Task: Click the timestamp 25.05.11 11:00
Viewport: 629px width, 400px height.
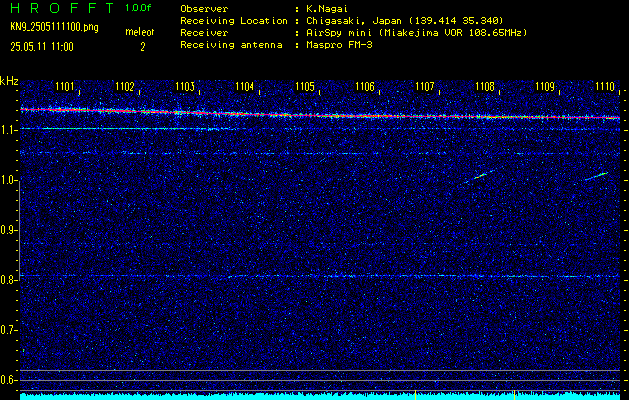Action: tap(42, 47)
